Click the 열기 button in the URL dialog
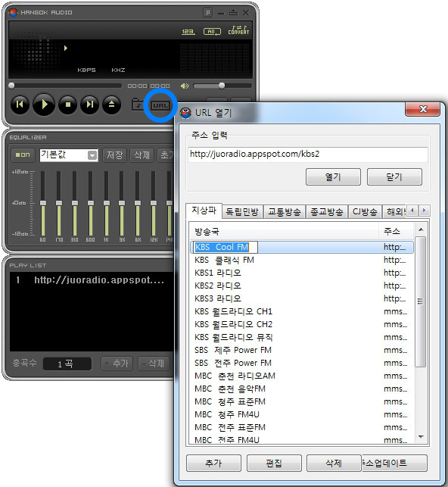 point(333,177)
